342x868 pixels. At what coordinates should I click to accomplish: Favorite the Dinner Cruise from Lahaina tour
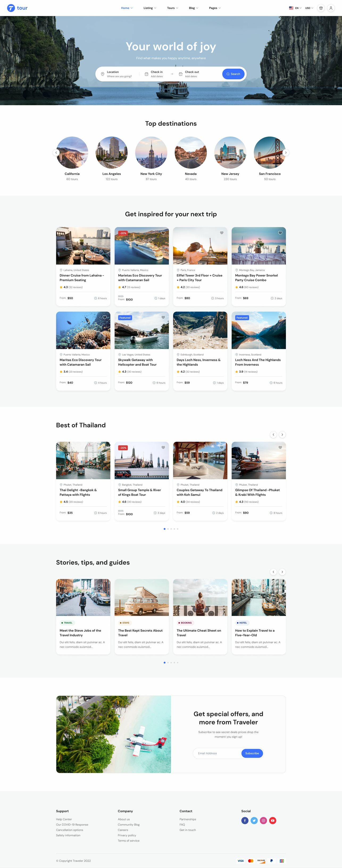pyautogui.click(x=105, y=233)
